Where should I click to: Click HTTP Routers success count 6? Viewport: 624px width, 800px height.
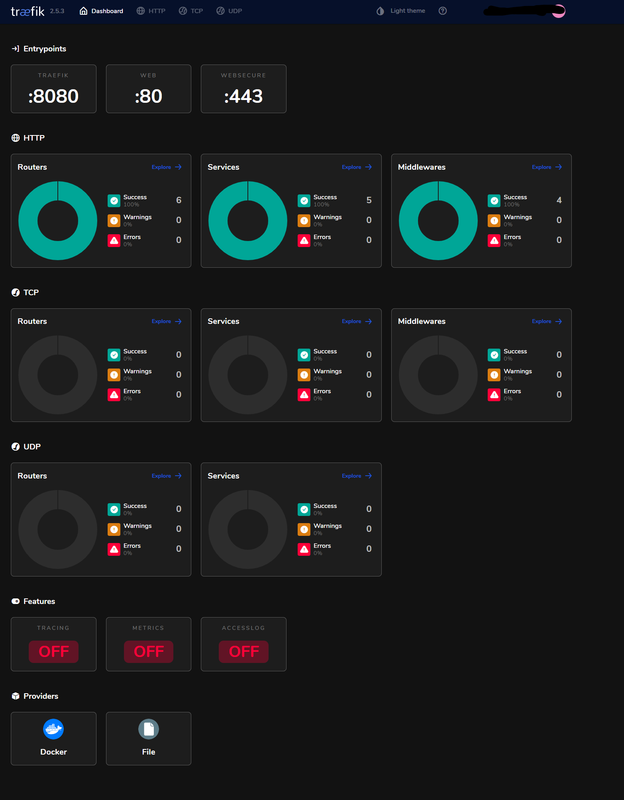[x=179, y=200]
